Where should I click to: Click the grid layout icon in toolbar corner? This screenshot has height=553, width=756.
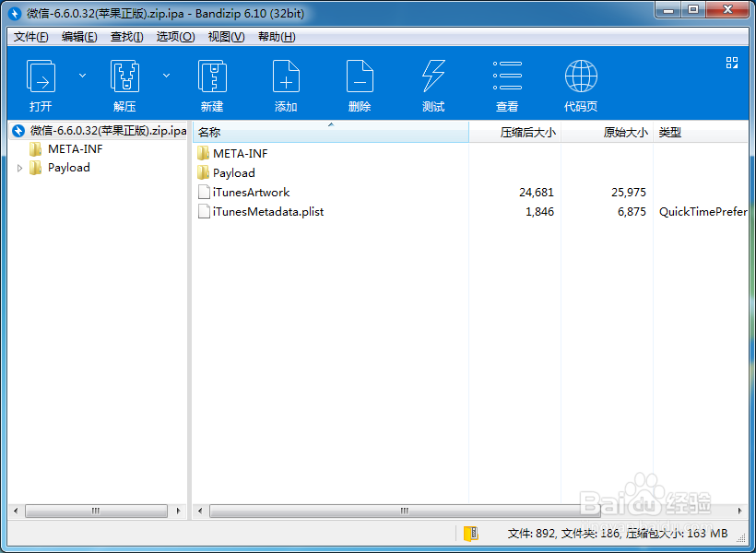pos(732,63)
